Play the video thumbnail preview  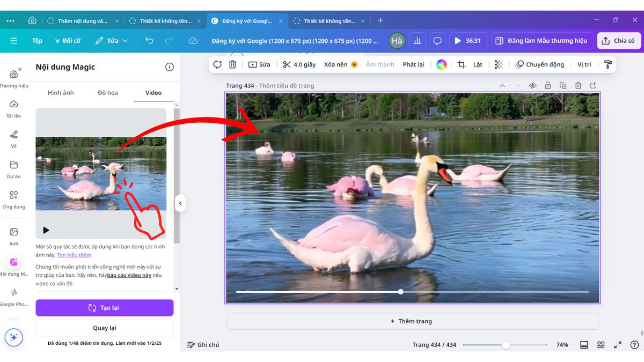pos(46,230)
